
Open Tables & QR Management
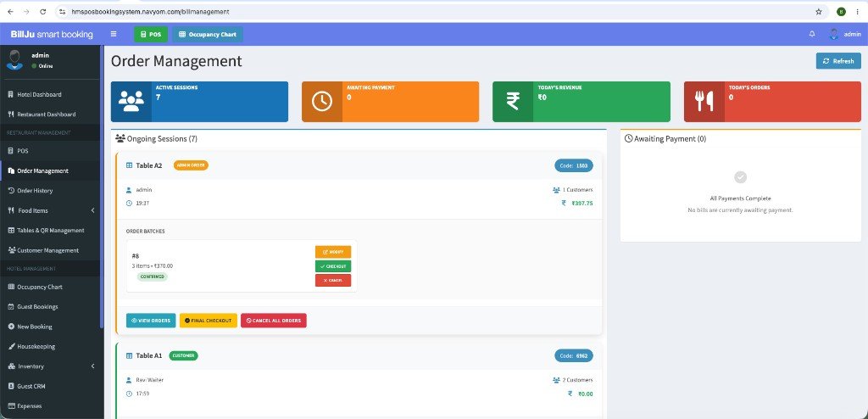pos(50,231)
